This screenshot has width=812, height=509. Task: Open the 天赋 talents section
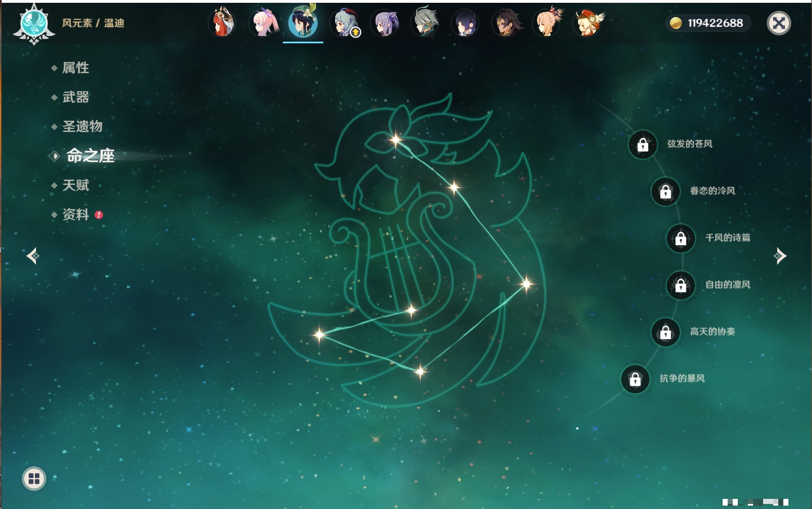[x=75, y=185]
